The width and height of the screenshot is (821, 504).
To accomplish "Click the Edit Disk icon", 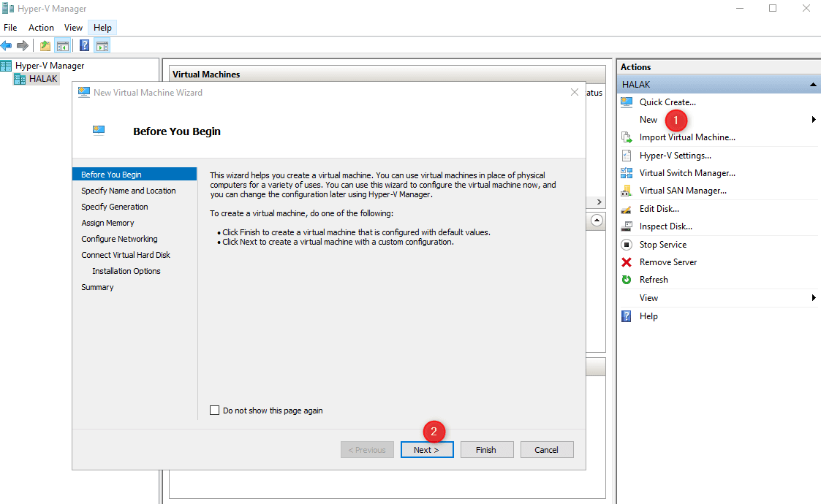I will coord(627,209).
